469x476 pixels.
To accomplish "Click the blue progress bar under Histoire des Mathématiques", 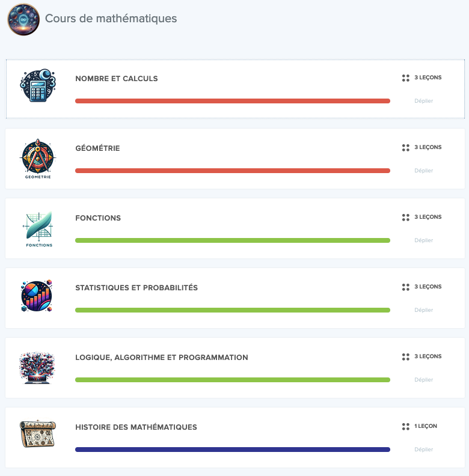I will pyautogui.click(x=233, y=450).
